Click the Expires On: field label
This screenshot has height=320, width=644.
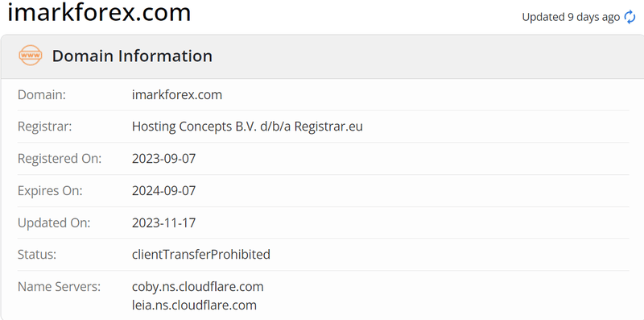[50, 191]
